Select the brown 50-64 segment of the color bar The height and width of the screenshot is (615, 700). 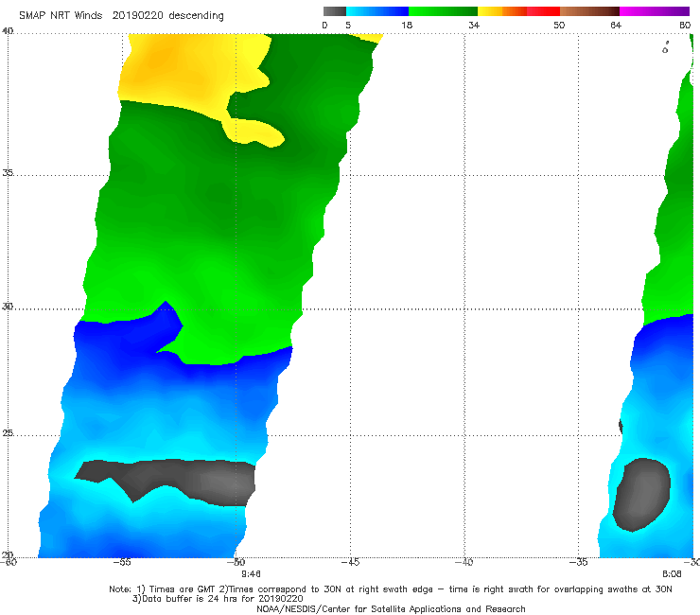coord(589,11)
